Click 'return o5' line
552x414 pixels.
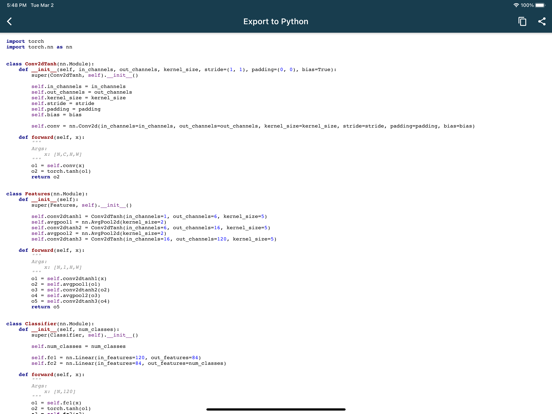(45, 307)
